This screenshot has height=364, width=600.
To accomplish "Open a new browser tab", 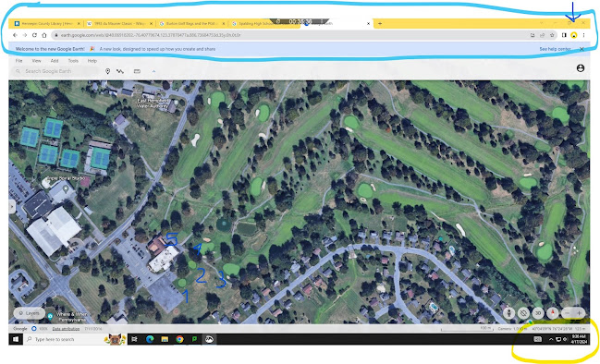I will click(x=380, y=23).
